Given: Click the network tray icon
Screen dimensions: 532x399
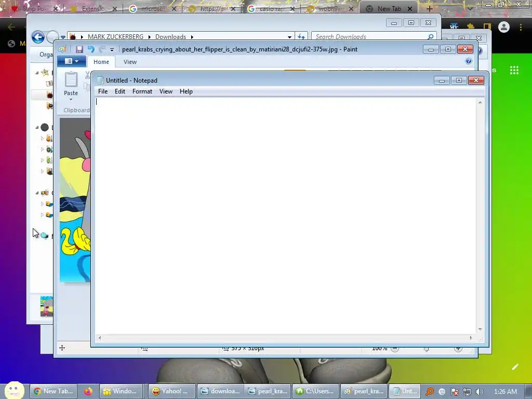Looking at the screenshot, I should (467, 392).
